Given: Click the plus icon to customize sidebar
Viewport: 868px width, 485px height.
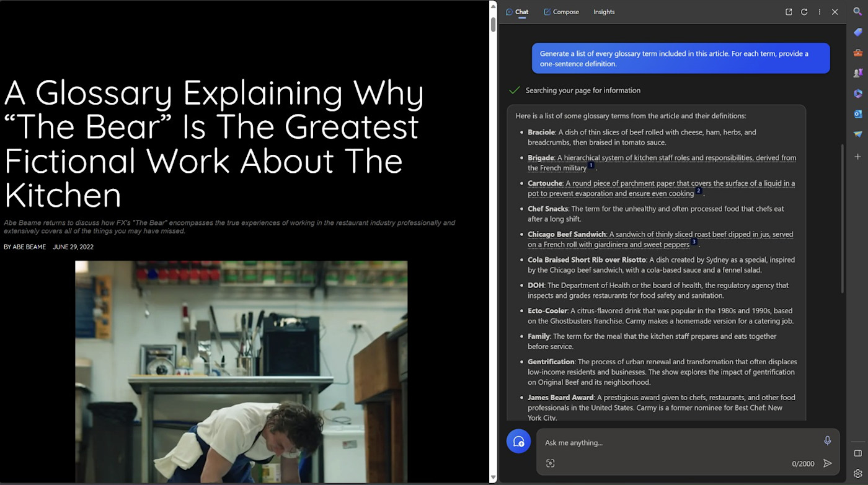Looking at the screenshot, I should coord(857,157).
